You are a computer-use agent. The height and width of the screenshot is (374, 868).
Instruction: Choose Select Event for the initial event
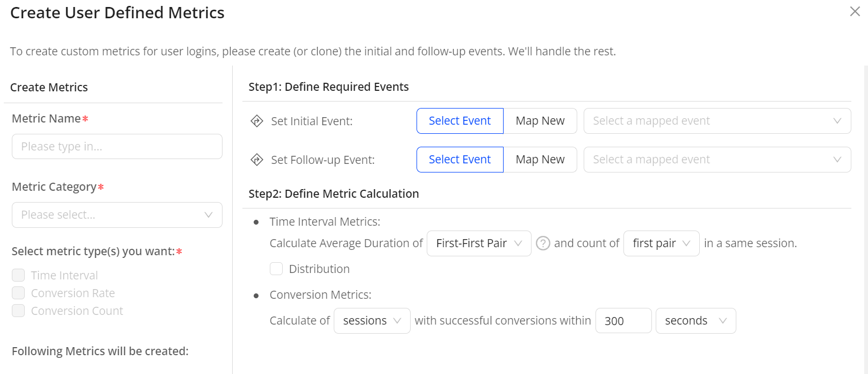(x=460, y=121)
